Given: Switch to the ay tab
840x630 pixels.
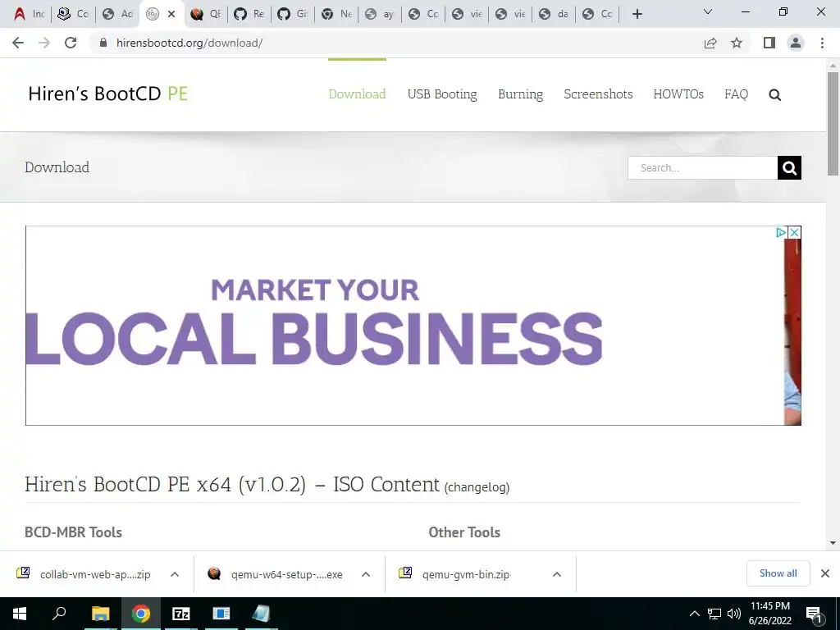Looking at the screenshot, I should [x=381, y=14].
